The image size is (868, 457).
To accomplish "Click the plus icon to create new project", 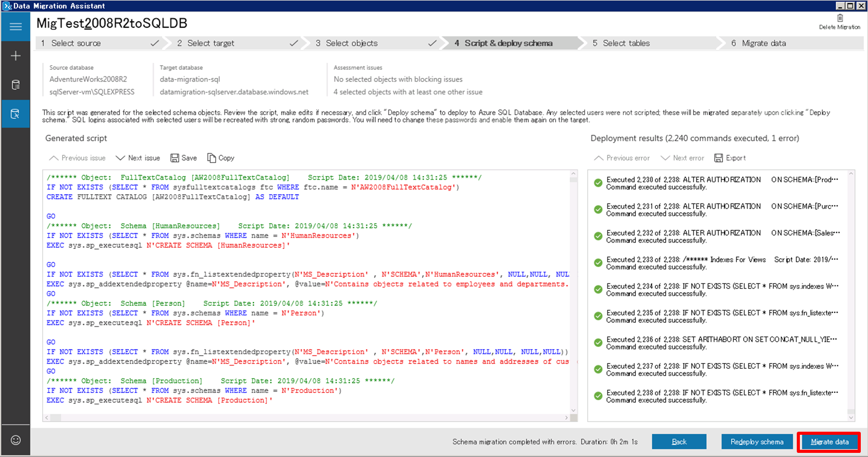I will click(x=15, y=56).
